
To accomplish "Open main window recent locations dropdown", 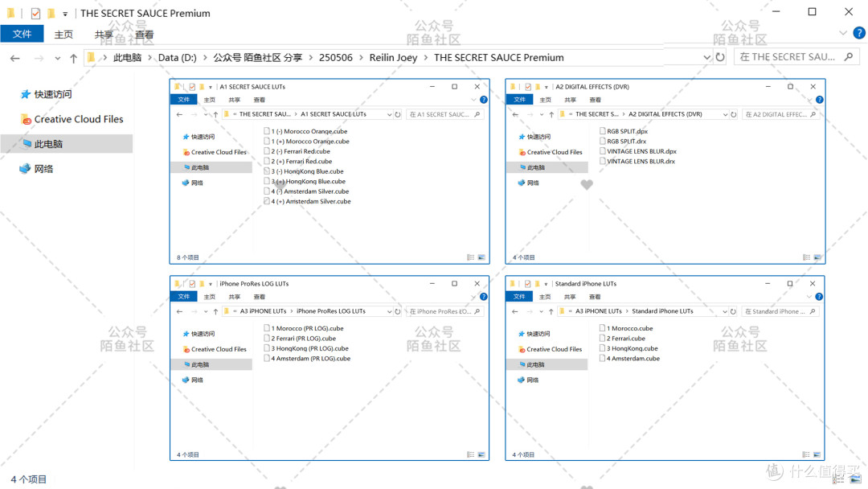I will 58,58.
